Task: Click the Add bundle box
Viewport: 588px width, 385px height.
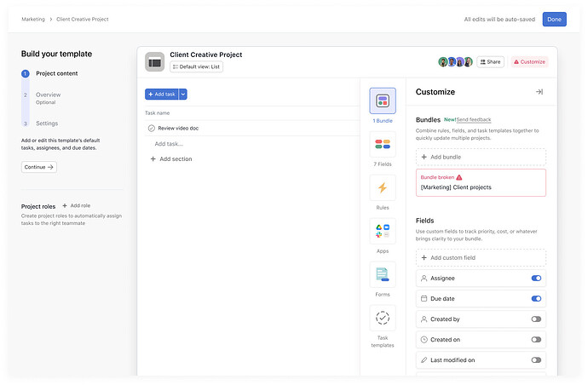Action: point(481,157)
